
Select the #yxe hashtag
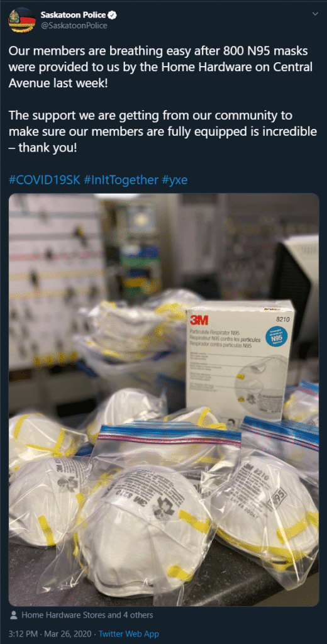point(175,180)
